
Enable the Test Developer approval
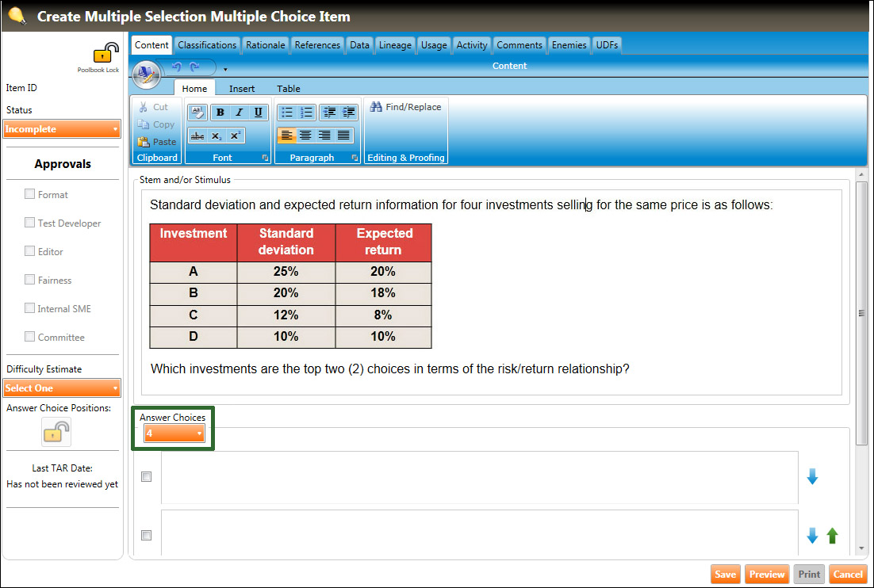tap(30, 223)
